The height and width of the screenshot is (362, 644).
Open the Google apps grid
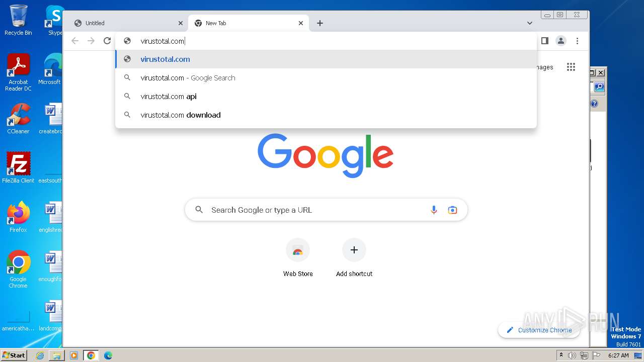571,67
